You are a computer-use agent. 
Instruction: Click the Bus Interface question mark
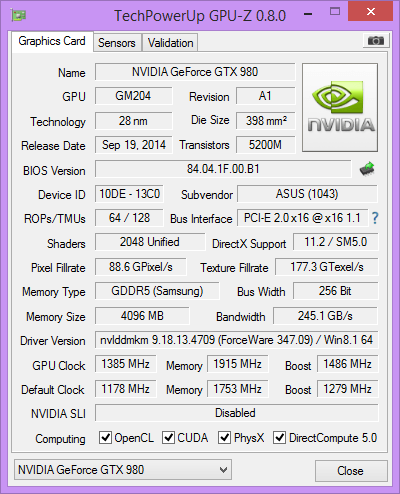(375, 218)
